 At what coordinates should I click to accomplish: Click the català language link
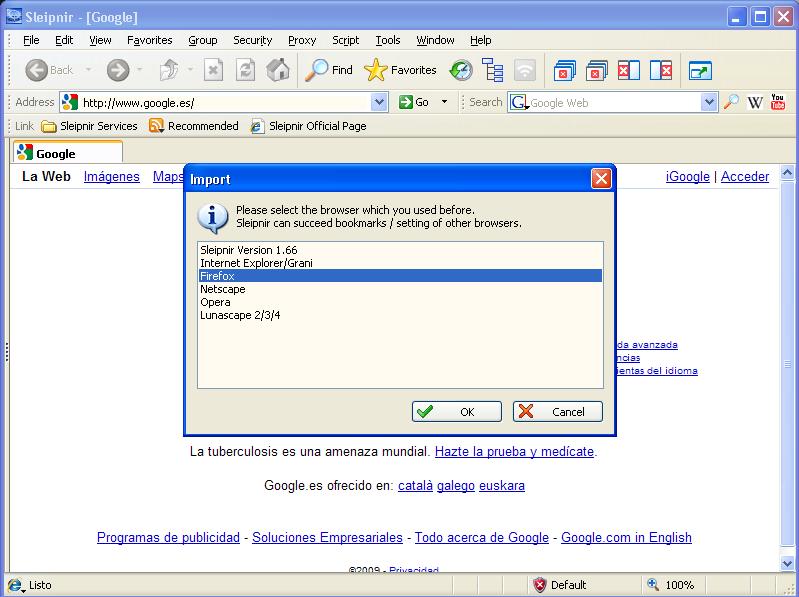415,485
